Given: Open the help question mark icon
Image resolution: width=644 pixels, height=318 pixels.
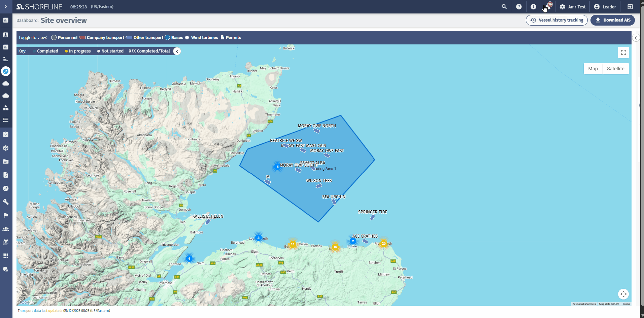Looking at the screenshot, I should tap(519, 7).
